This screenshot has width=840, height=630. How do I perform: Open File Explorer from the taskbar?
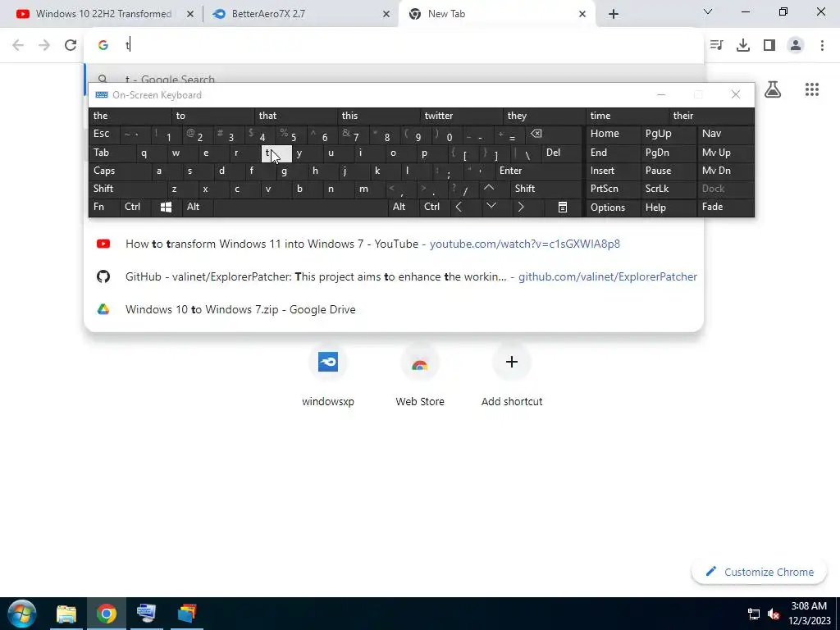(x=66, y=614)
